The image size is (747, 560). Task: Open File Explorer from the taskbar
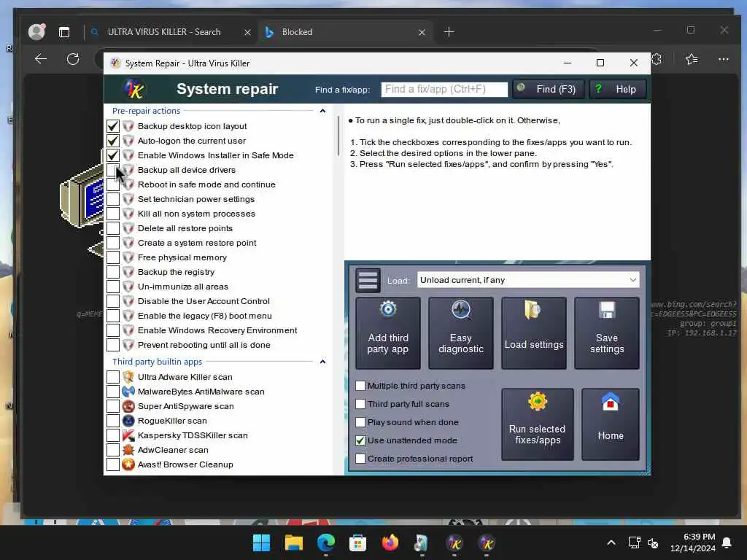293,542
